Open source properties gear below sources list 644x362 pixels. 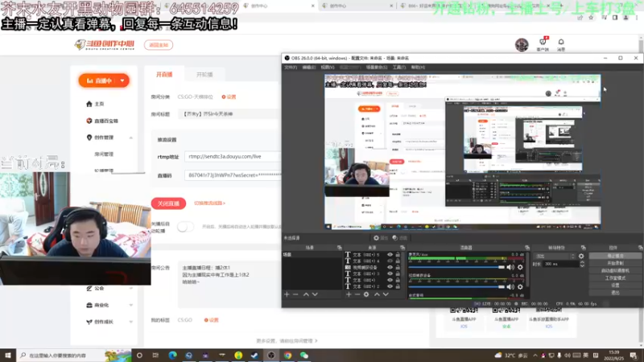(x=366, y=294)
